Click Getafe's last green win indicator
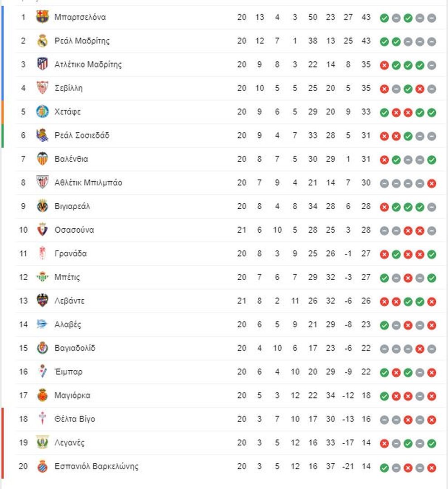Viewport: 448px width, 489px height. (x=432, y=113)
